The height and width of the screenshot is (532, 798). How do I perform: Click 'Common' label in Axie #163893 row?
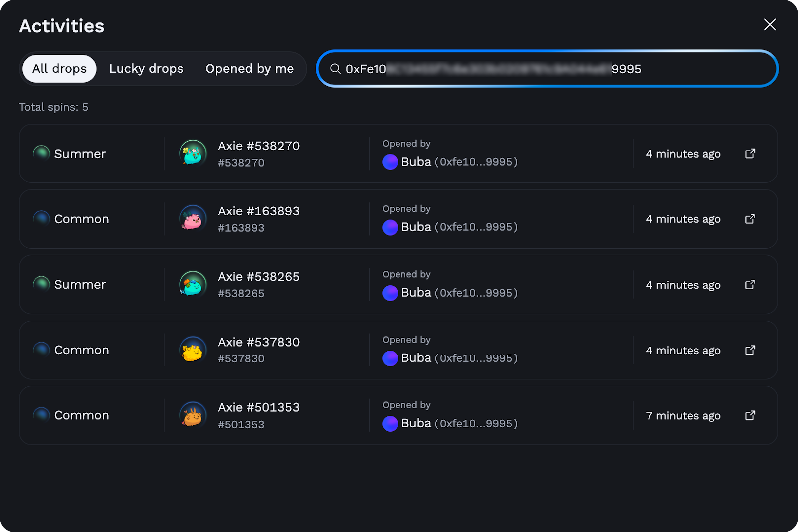tap(82, 219)
